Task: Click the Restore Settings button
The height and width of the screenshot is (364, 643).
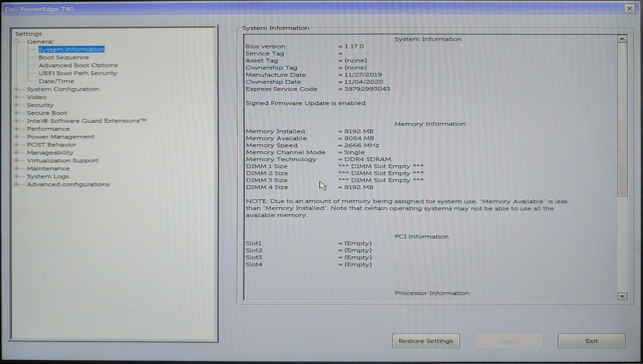Action: [426, 341]
